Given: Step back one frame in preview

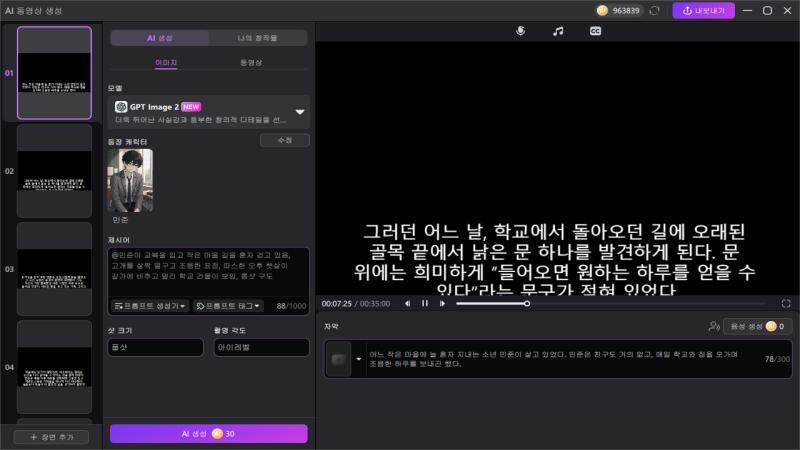Looking at the screenshot, I should 408,304.
